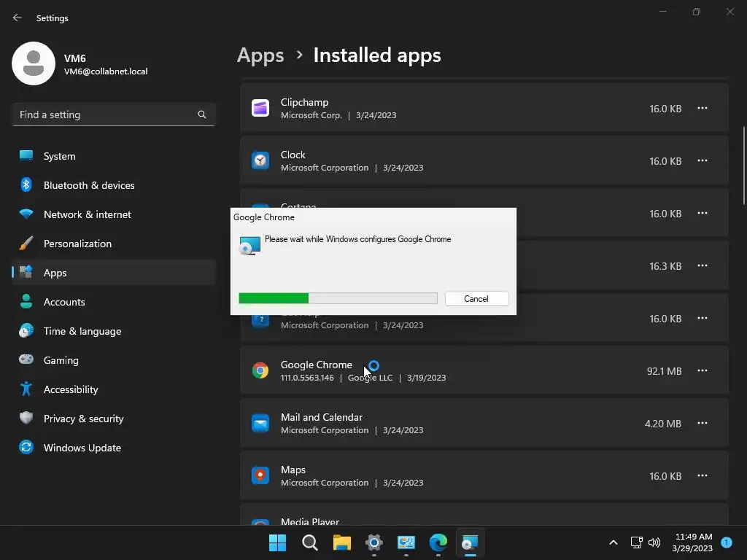Open taskbar Search
The width and height of the screenshot is (747, 560).
309,542
